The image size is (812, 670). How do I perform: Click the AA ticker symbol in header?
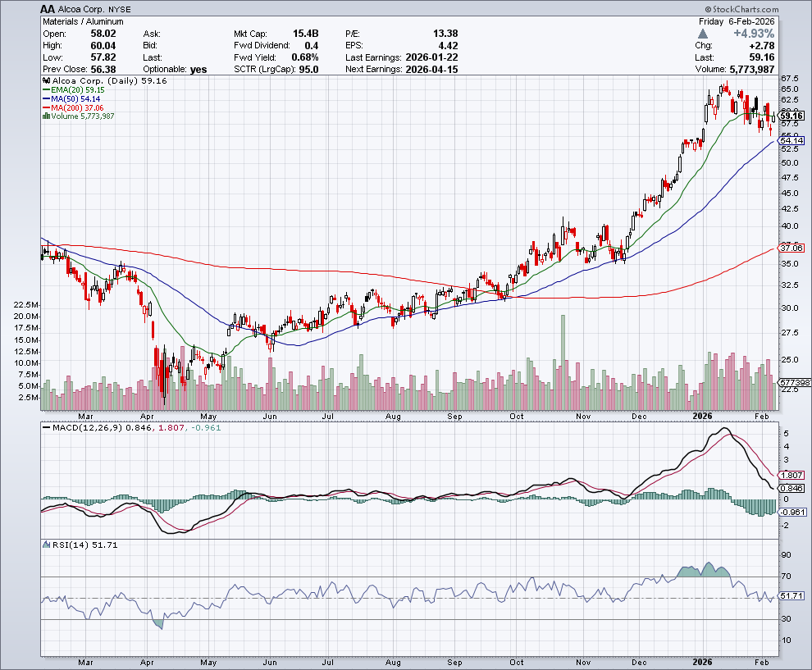pyautogui.click(x=47, y=9)
